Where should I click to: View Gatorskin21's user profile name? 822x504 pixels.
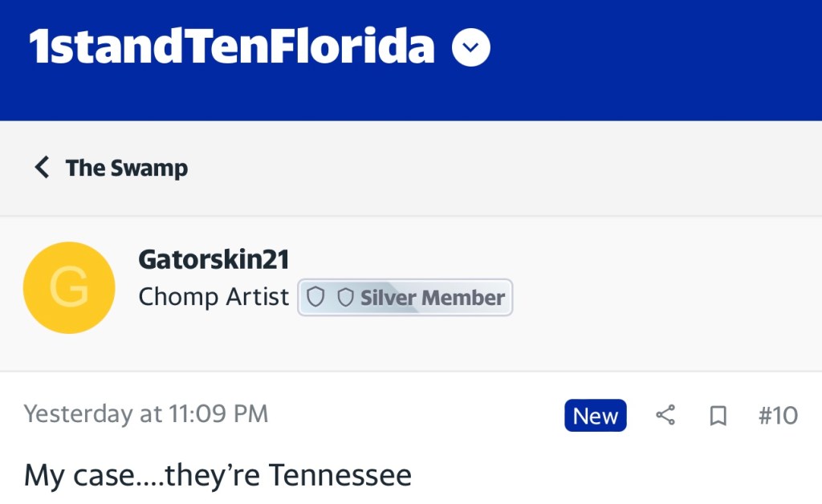(x=214, y=259)
